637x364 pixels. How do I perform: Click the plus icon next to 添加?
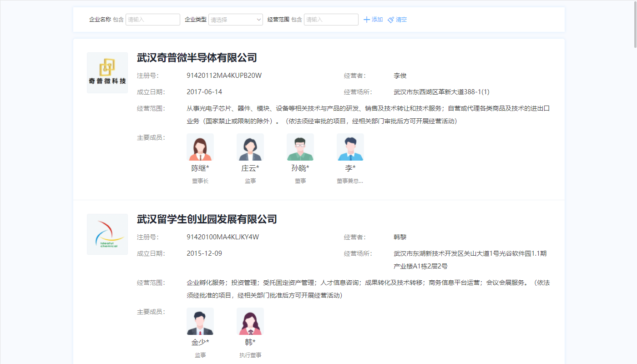367,19
